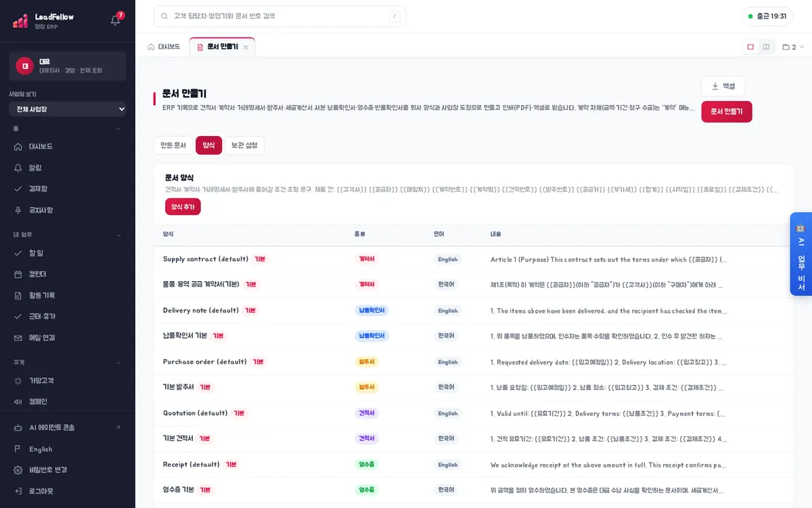Click 기본 tag beside Delivery note (default)
Screen dimensions: 812x508
tap(250, 310)
